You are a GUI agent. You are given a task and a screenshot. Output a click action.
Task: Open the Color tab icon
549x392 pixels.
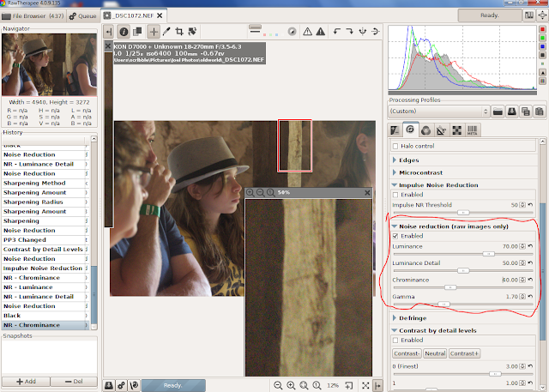tap(425, 130)
